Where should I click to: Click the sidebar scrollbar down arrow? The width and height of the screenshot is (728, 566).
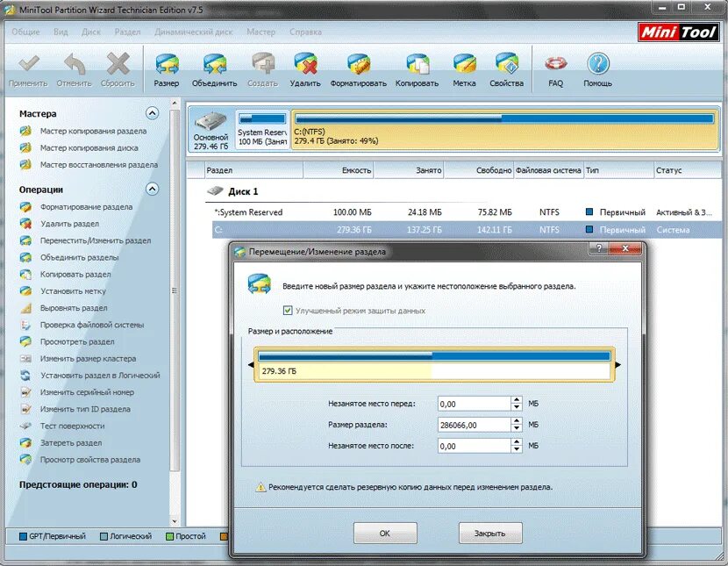[175, 521]
